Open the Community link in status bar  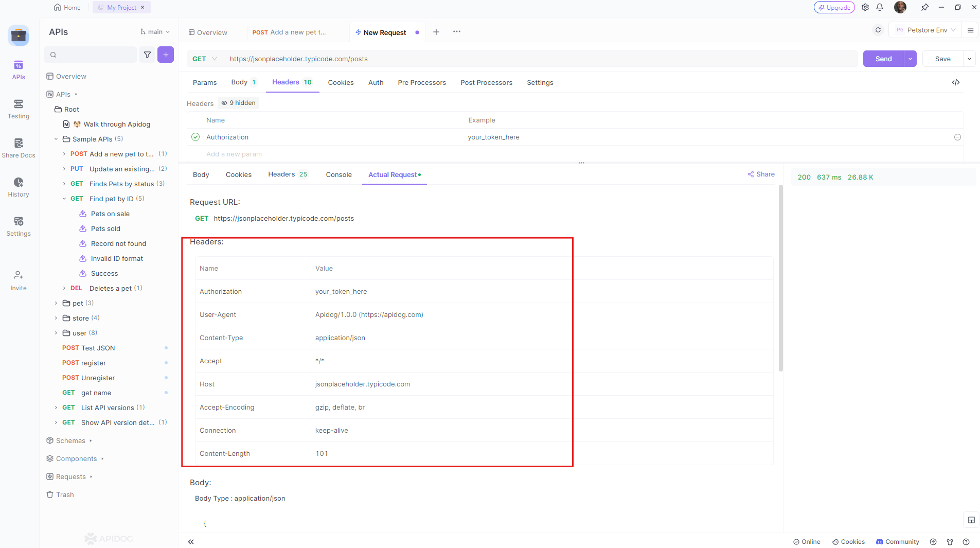897,542
